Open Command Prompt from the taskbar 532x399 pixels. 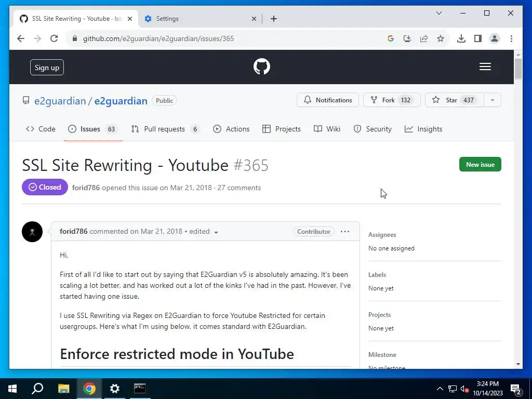pyautogui.click(x=140, y=389)
